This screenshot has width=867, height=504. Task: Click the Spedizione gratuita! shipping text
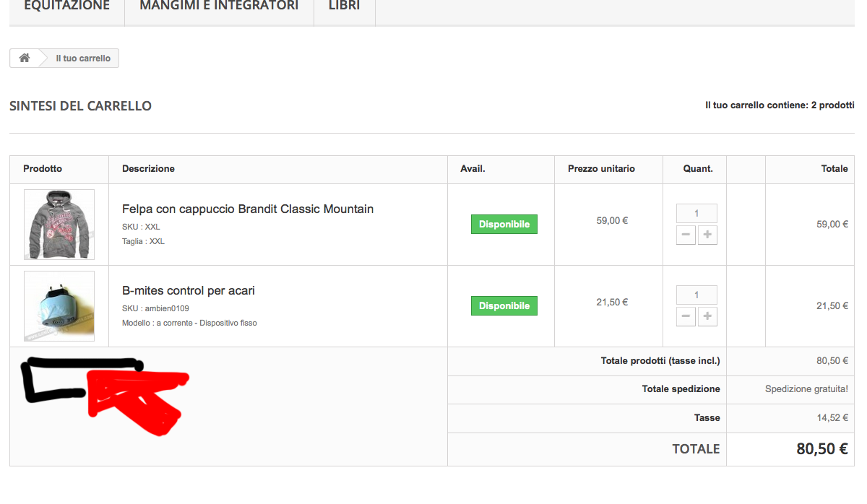(806, 389)
